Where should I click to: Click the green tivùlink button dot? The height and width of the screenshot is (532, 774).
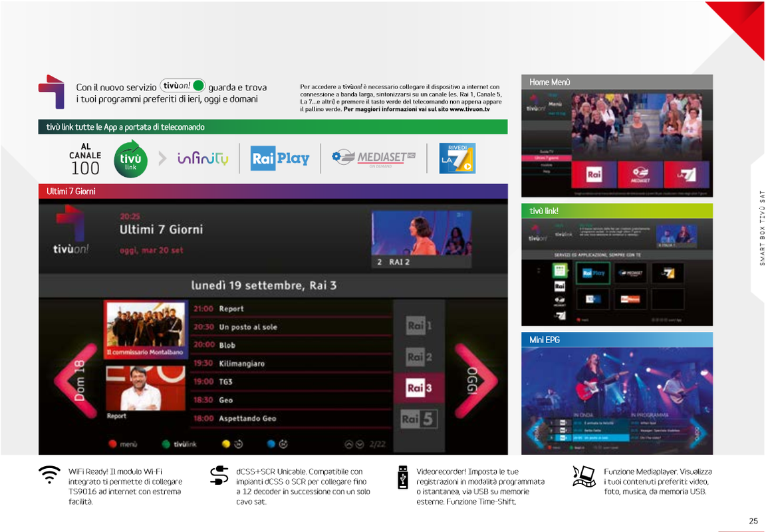tap(166, 444)
